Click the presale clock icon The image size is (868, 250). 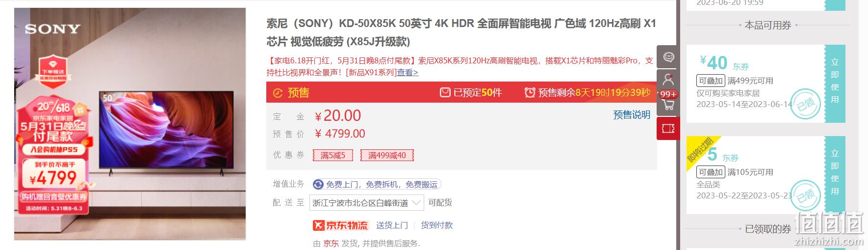click(x=278, y=93)
